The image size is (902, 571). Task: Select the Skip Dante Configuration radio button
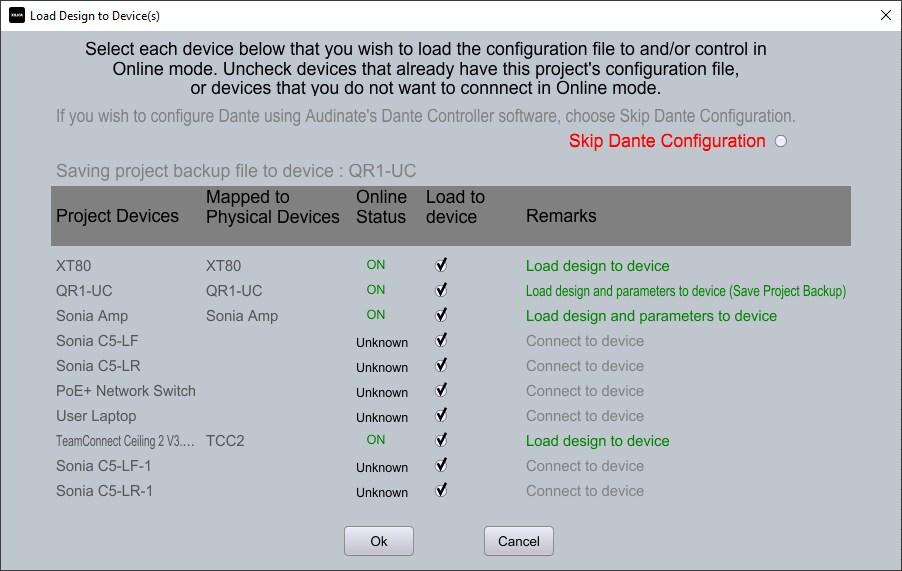(x=781, y=141)
